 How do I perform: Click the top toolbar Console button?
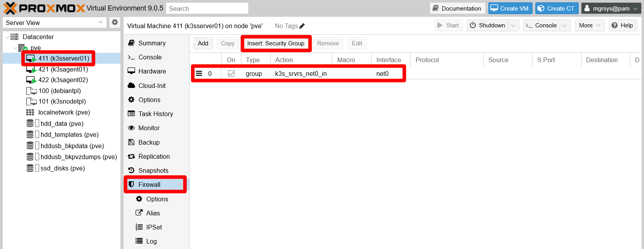point(542,25)
